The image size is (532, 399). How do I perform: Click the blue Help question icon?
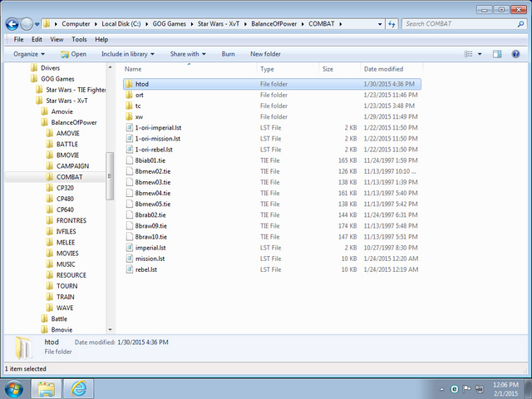pyautogui.click(x=515, y=54)
